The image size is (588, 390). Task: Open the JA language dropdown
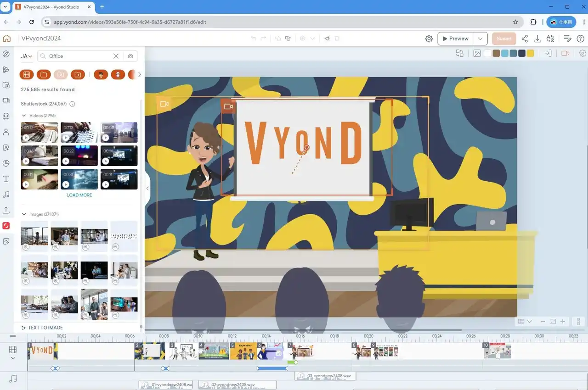tap(27, 56)
